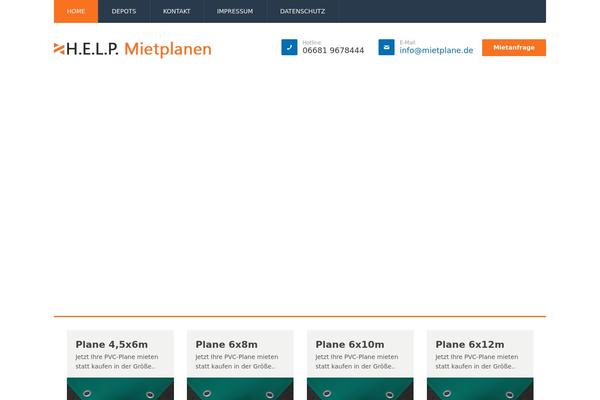Click the grey E-Mail label
This screenshot has width=600, height=400.
point(408,42)
